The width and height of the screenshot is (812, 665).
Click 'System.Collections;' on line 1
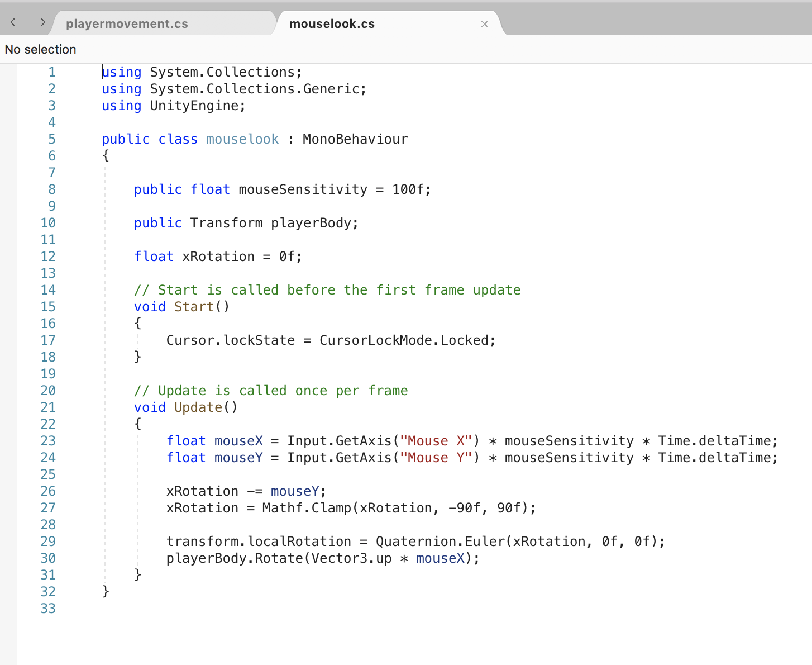(226, 72)
